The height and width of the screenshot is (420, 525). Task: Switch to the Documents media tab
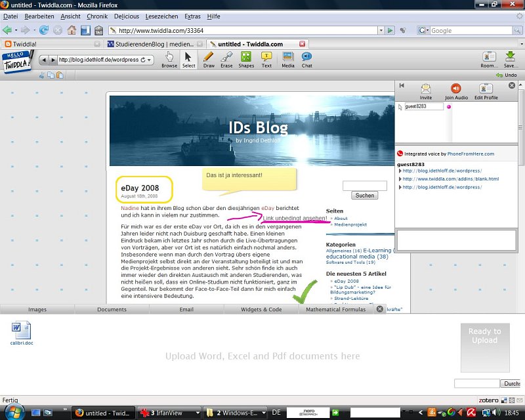click(x=112, y=310)
